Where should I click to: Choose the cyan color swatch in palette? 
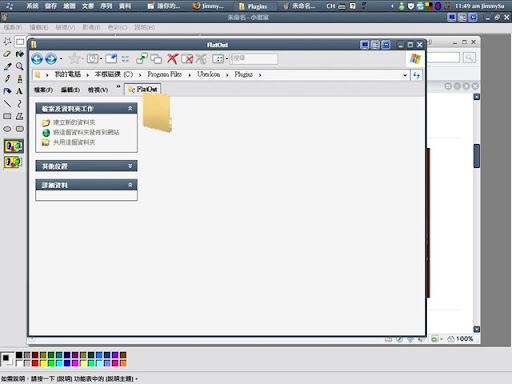(59, 363)
